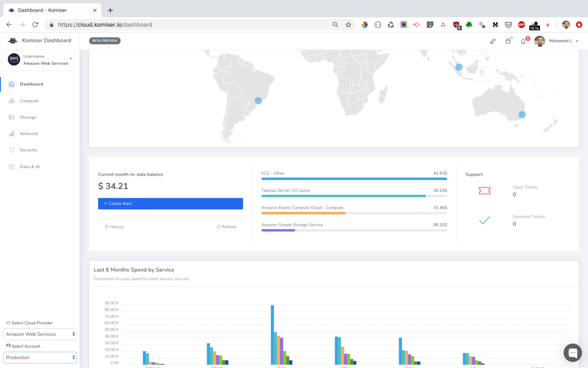Click the browser back button
The height and width of the screenshot is (368, 588).
9,24
